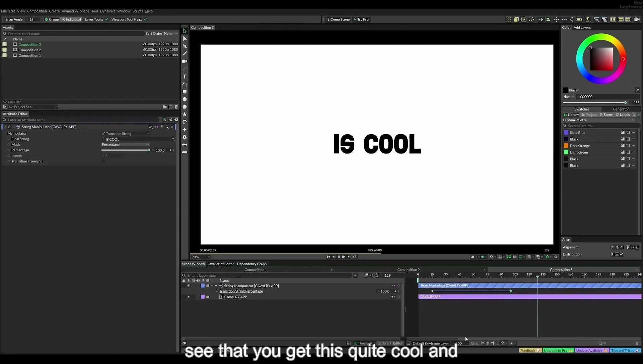
Task: Click the Try Pro button
Action: (x=361, y=19)
